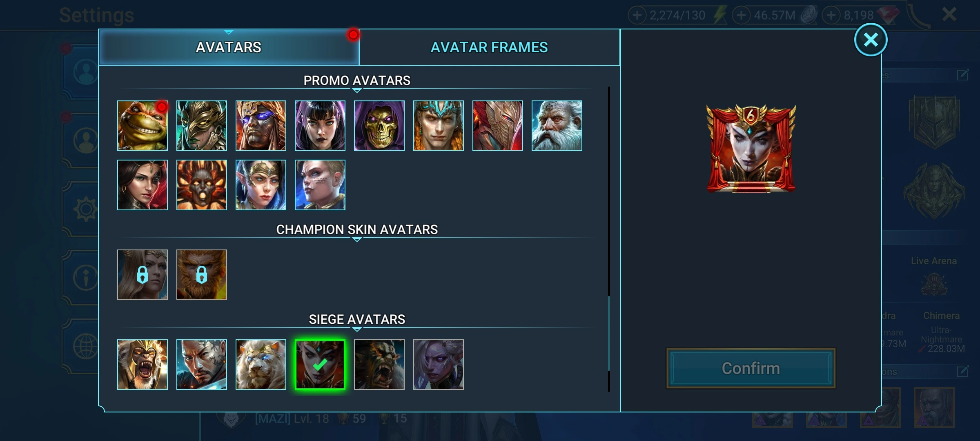Screen dimensions: 980x441
Task: Pick the white-bearded old man avatar
Action: 557,126
